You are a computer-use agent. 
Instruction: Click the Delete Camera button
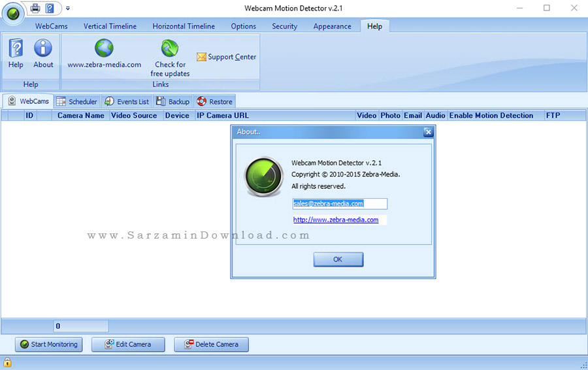(x=211, y=345)
